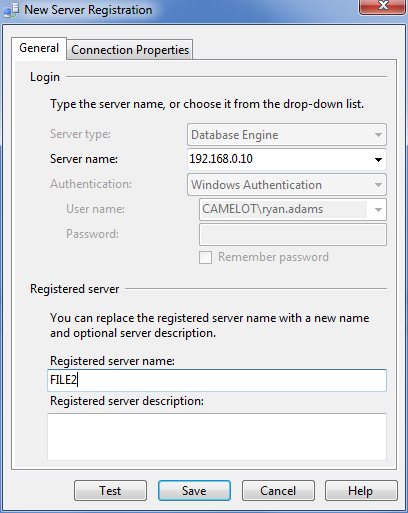This screenshot has height=513, width=408.
Task: Click the Server name label
Action: 84,159
